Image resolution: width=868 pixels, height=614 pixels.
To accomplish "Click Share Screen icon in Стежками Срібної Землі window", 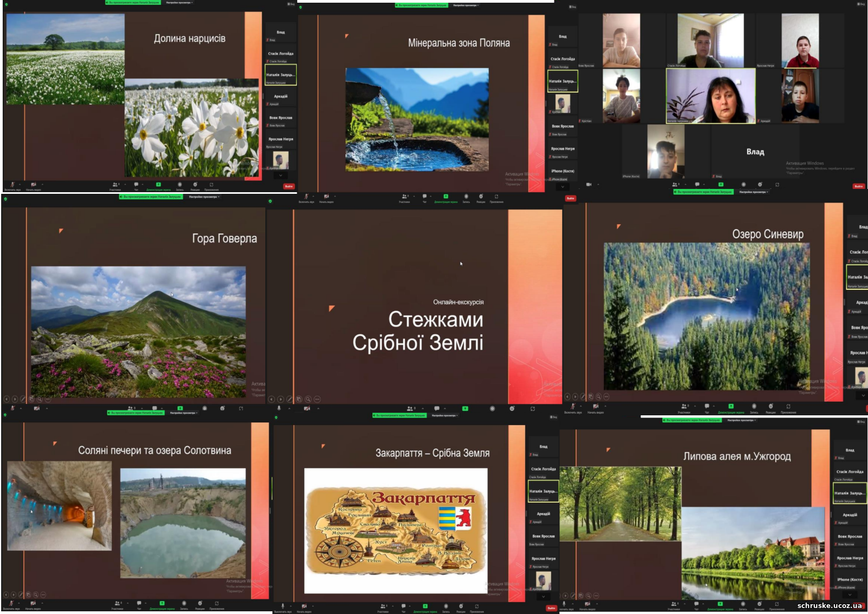I will click(x=465, y=408).
